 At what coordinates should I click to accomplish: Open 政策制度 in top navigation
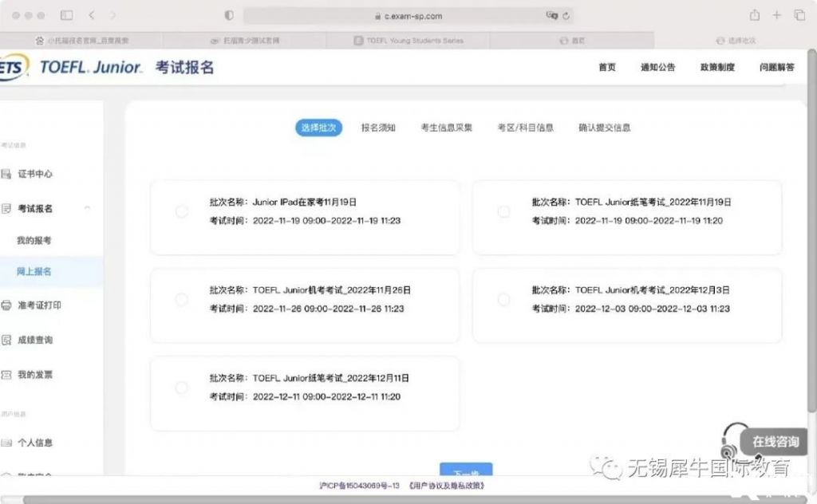[717, 67]
